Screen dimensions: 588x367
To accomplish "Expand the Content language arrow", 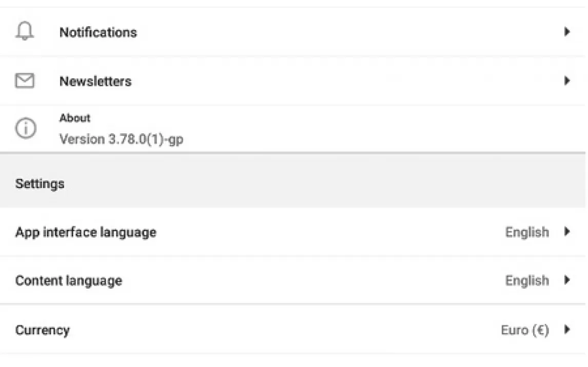I will [567, 280].
